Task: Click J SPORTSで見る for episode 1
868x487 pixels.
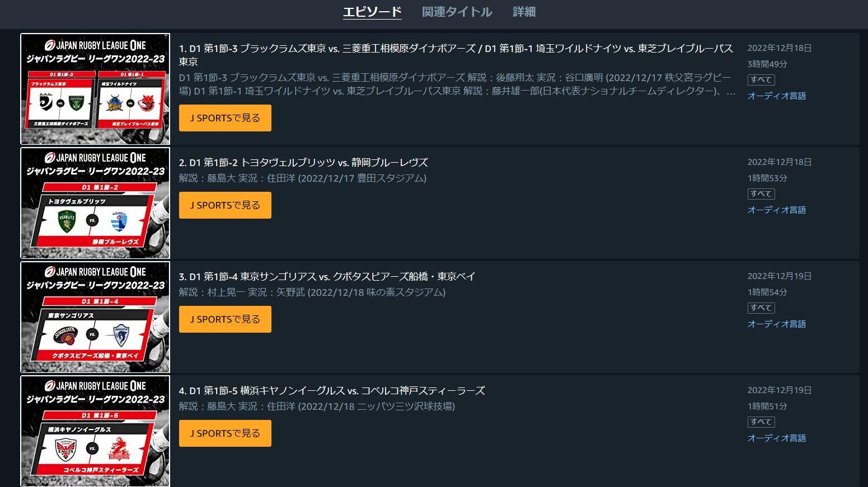Action: coord(225,118)
